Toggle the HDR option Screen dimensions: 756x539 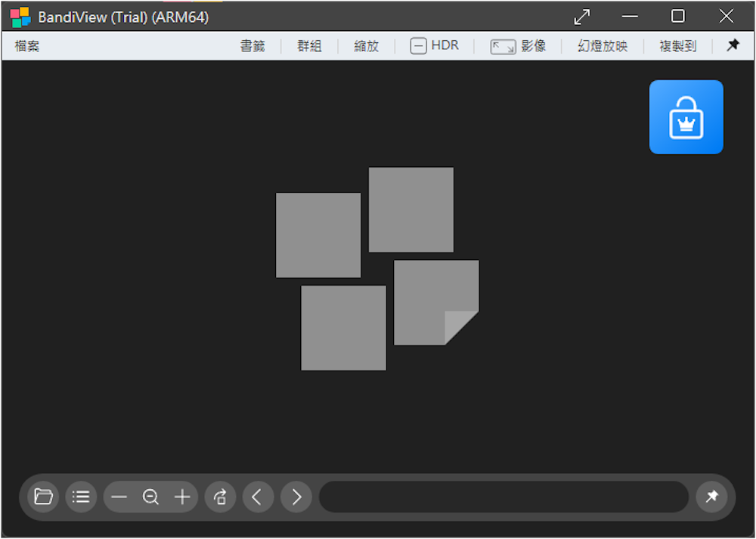click(x=435, y=46)
